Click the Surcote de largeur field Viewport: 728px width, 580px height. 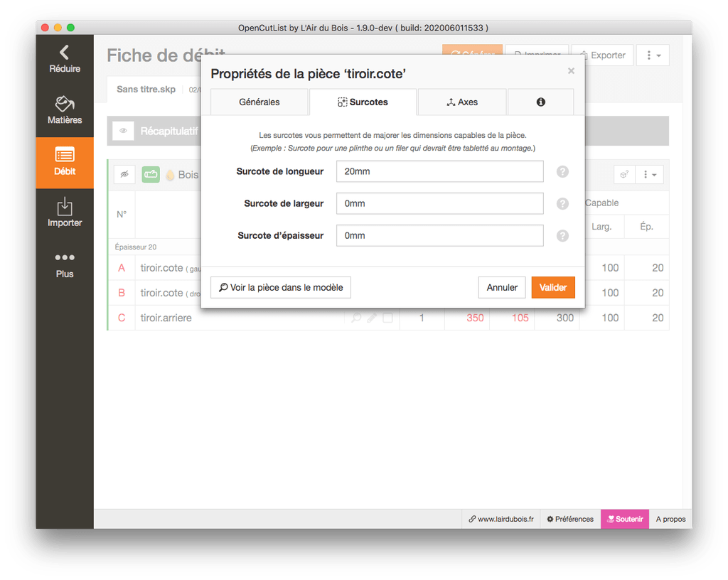pos(439,204)
